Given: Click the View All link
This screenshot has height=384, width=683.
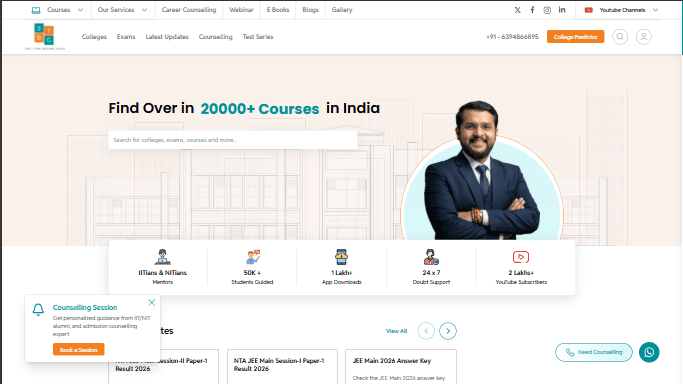Looking at the screenshot, I should [x=396, y=331].
